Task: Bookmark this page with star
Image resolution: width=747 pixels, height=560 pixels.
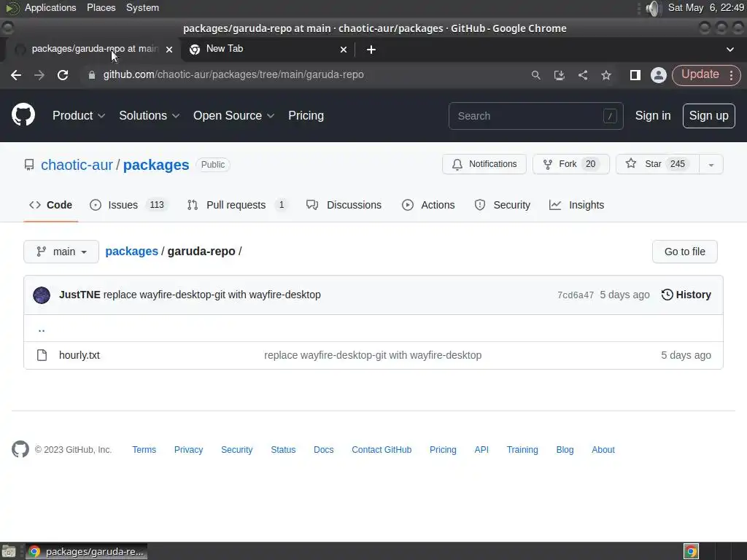Action: point(606,75)
